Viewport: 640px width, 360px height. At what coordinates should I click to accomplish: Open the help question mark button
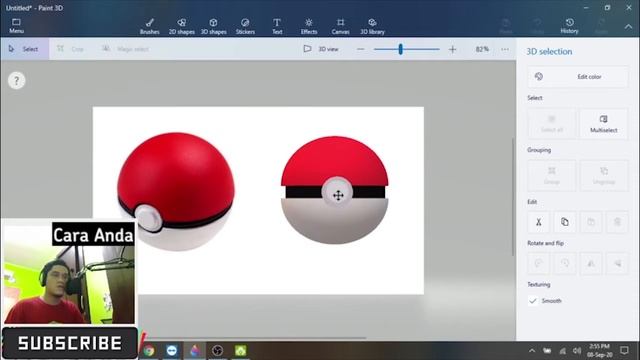tap(16, 81)
